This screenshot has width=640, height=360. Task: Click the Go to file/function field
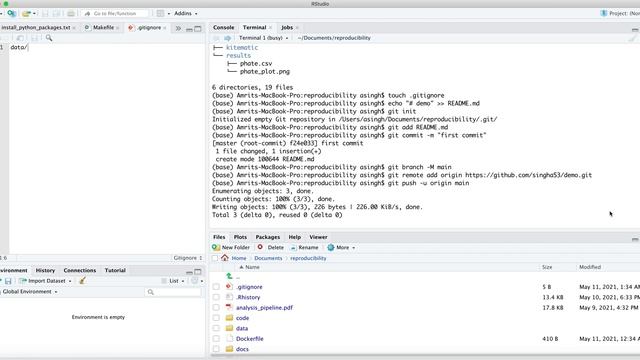(115, 13)
